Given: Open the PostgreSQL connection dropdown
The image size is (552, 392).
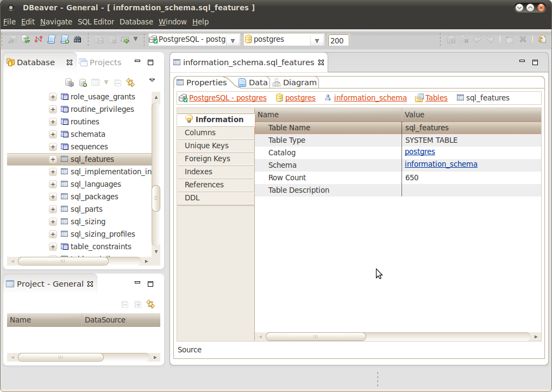Looking at the screenshot, I should click(x=233, y=40).
